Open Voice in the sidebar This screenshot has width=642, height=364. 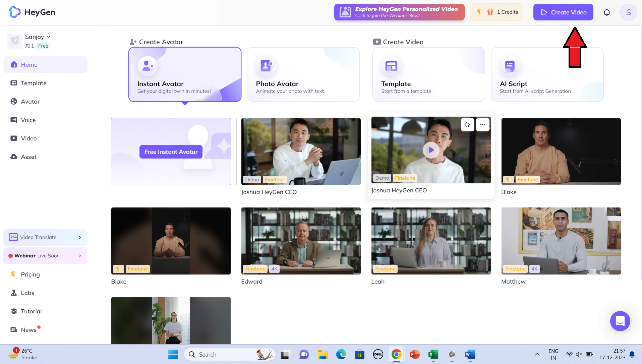click(45, 120)
